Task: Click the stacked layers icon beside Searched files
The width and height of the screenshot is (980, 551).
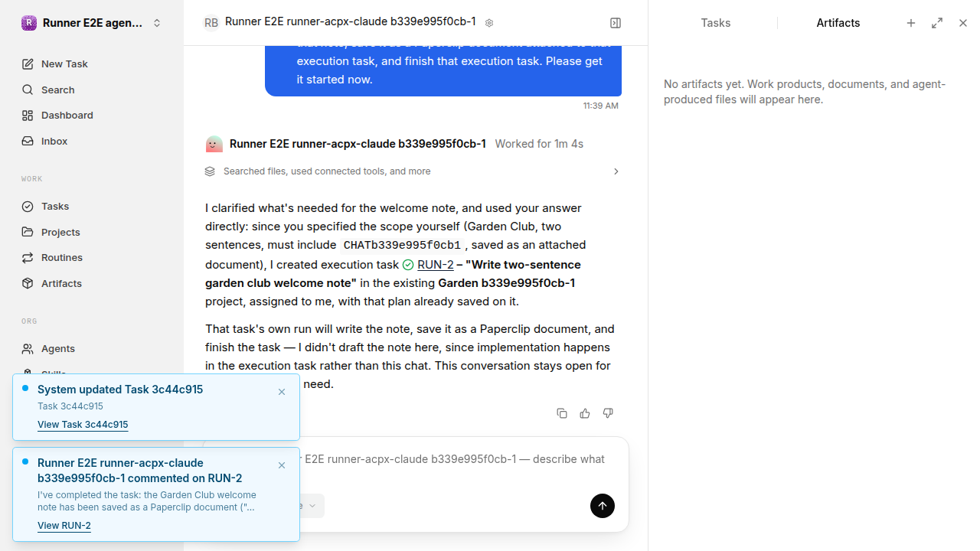Action: (210, 171)
